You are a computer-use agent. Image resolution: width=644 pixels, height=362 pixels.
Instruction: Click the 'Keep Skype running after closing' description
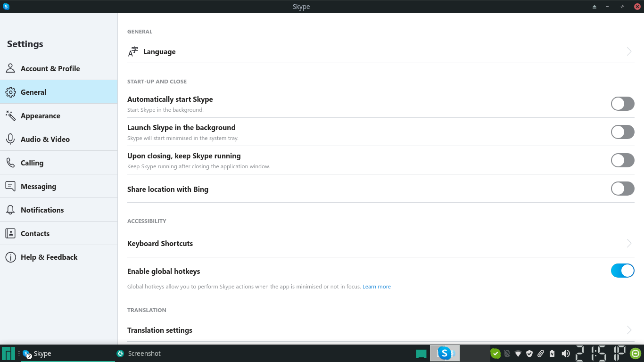point(198,166)
